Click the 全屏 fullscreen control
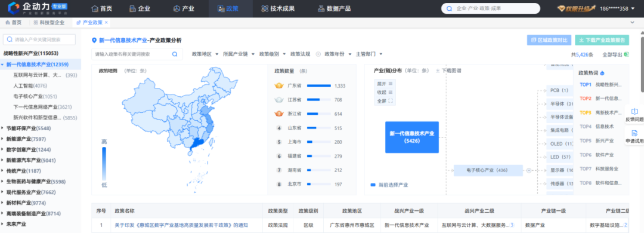This screenshot has width=644, height=233. pyautogui.click(x=385, y=101)
